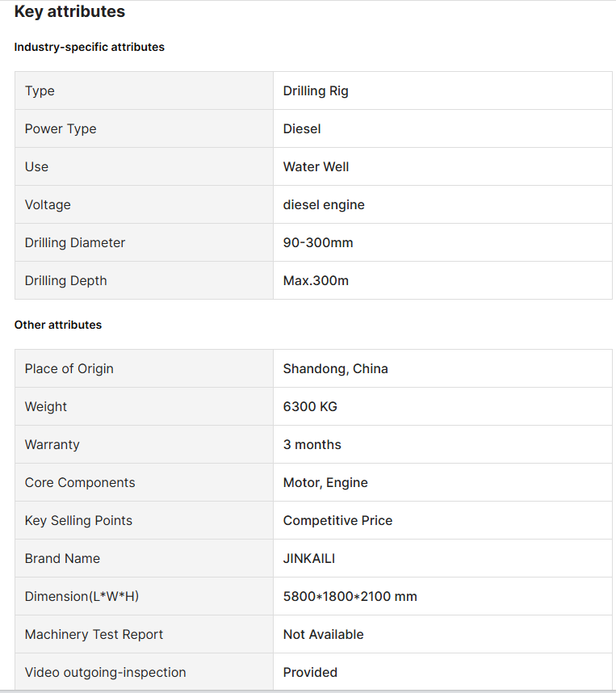Click the 6300 KG weight value
The height and width of the screenshot is (693, 616).
(310, 407)
